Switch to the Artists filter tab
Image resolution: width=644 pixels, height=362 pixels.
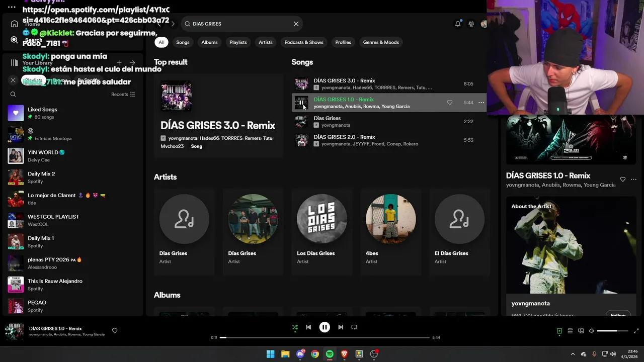(266, 42)
